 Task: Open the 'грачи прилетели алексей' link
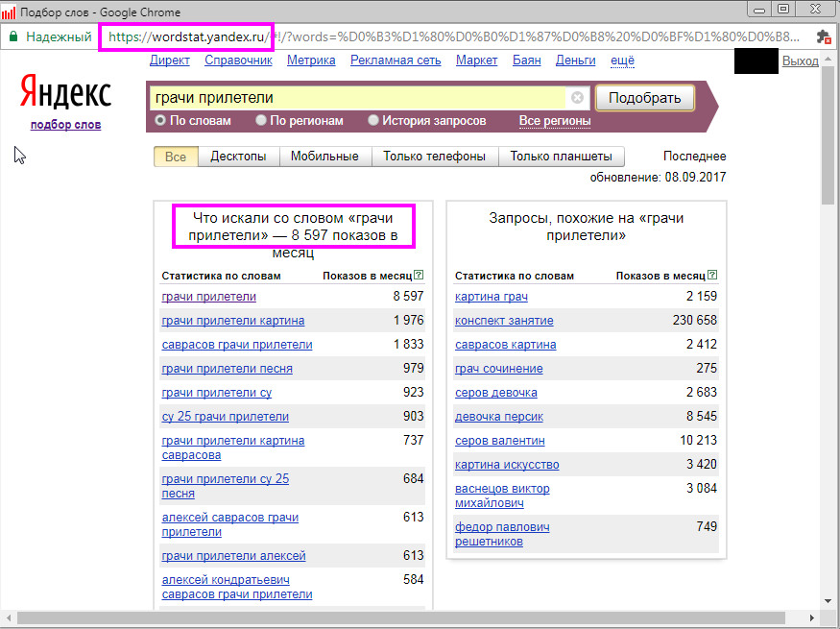coord(233,556)
